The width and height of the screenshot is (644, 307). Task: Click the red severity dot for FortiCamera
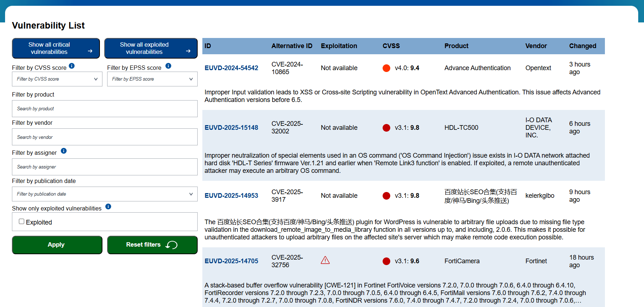386,261
